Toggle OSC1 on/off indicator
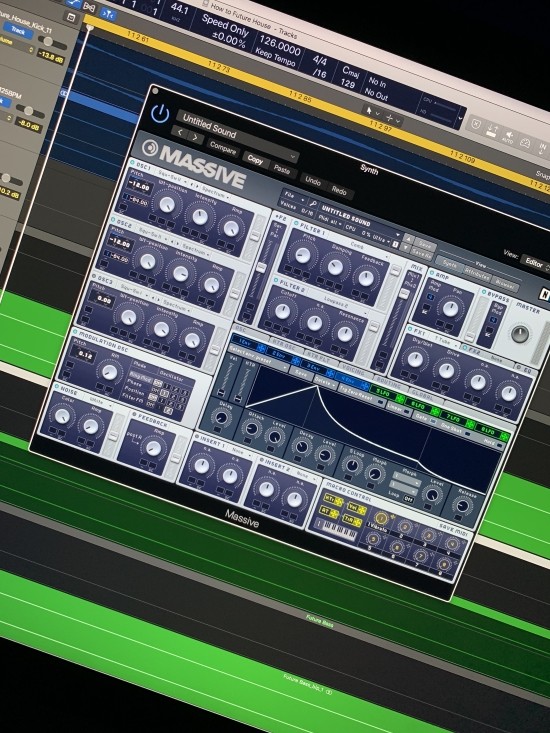550x733 pixels. [x=133, y=162]
